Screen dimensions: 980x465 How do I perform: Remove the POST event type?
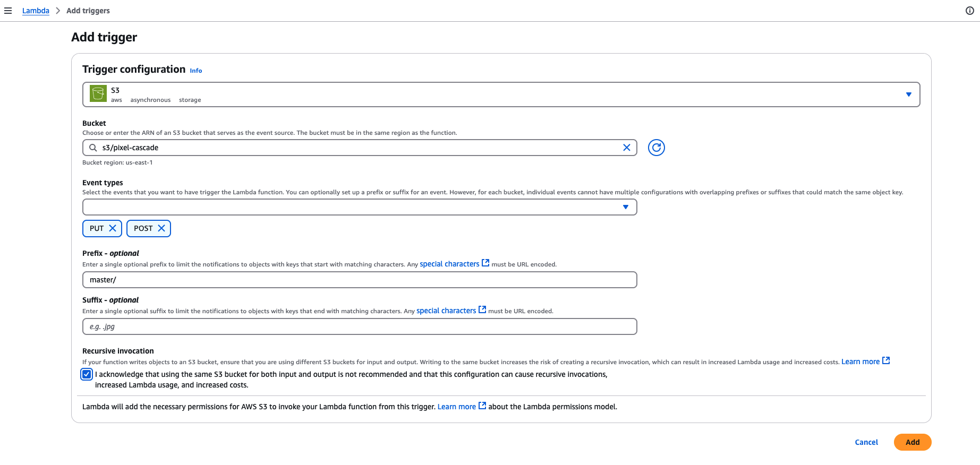pos(161,228)
